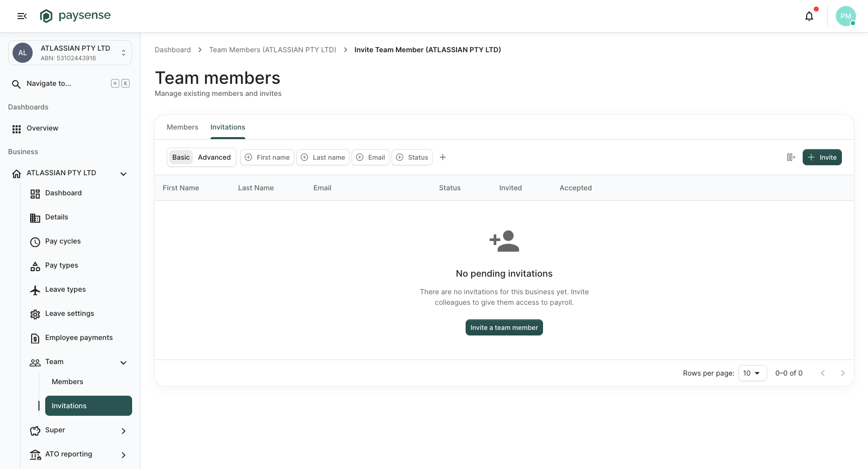Open the column settings icon
This screenshot has width=868, height=469.
[791, 157]
